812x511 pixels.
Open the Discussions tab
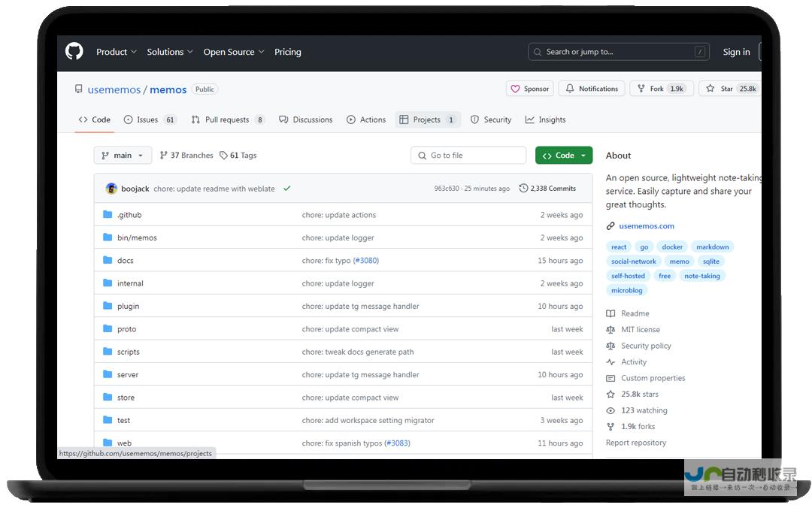pyautogui.click(x=305, y=119)
